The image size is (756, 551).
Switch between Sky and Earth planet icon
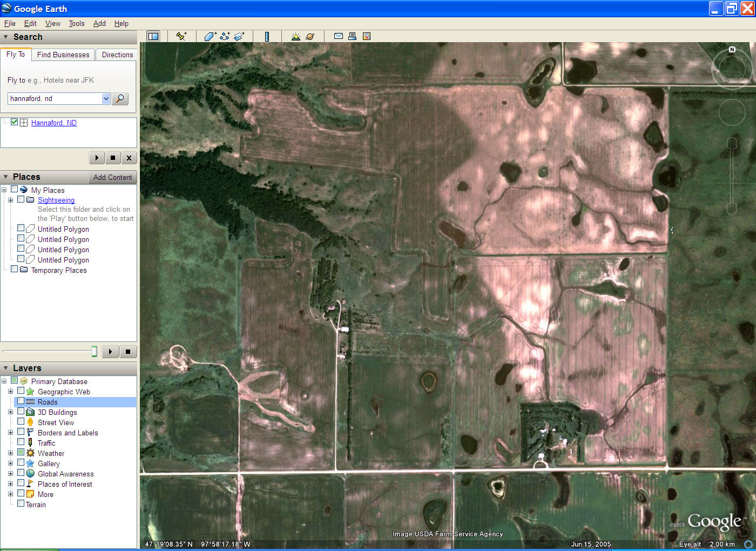click(x=310, y=36)
